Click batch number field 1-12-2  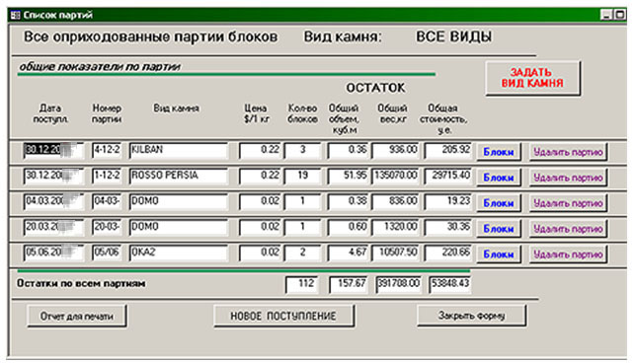coord(107,176)
